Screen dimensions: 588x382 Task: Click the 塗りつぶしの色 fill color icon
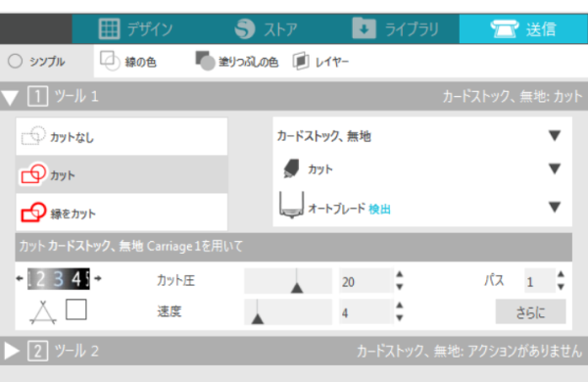pos(205,61)
